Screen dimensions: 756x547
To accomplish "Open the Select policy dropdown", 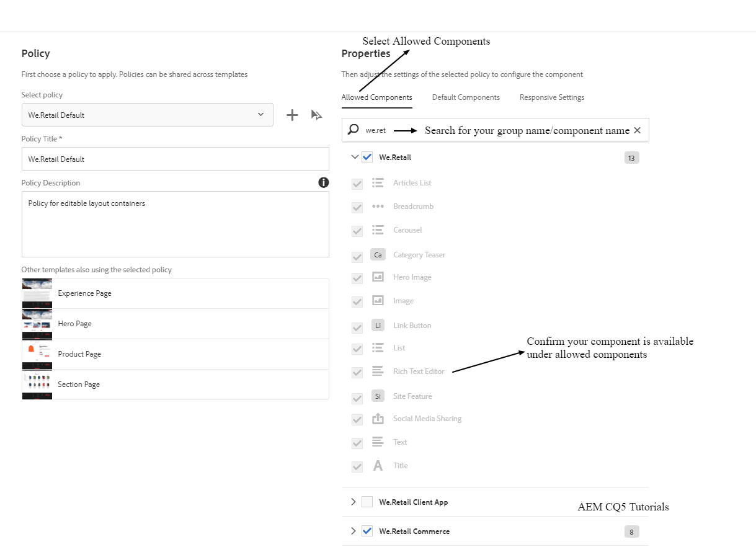I will click(148, 115).
